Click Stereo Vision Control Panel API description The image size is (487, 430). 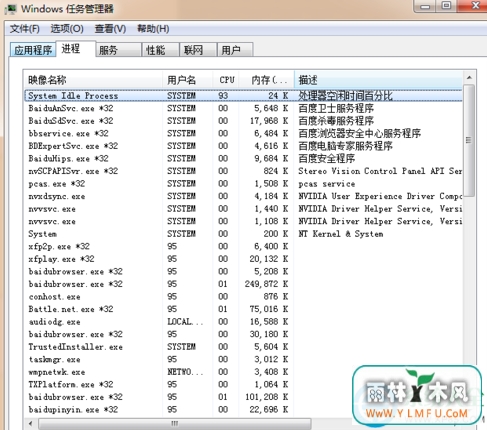[x=380, y=171]
